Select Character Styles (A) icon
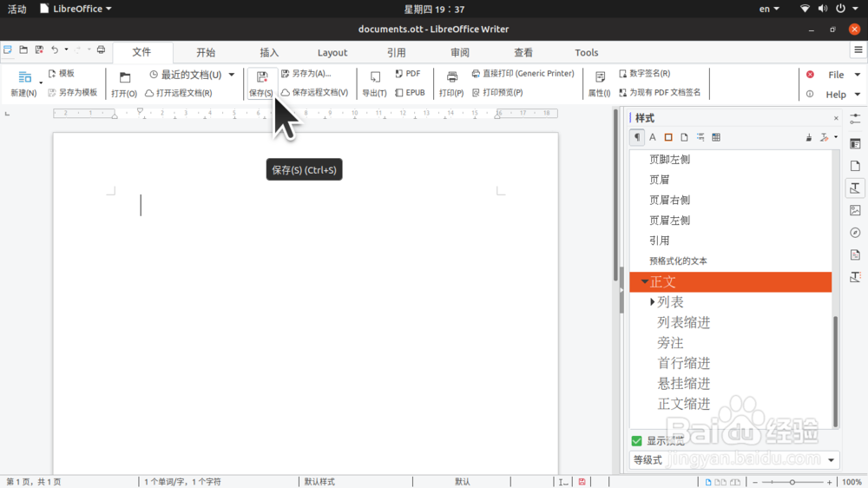The image size is (868, 488). pyautogui.click(x=653, y=137)
